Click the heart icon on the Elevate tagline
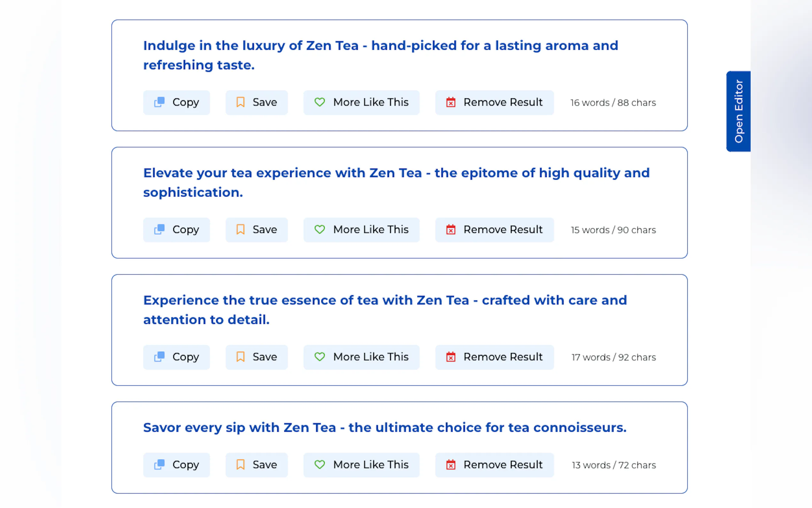Image resolution: width=812 pixels, height=508 pixels. [x=320, y=229]
